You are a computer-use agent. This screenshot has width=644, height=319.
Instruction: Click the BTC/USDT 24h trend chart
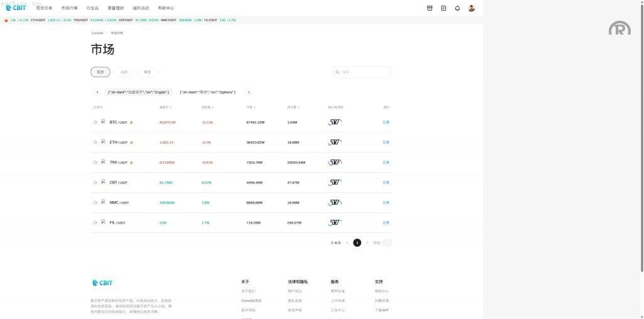[335, 122]
